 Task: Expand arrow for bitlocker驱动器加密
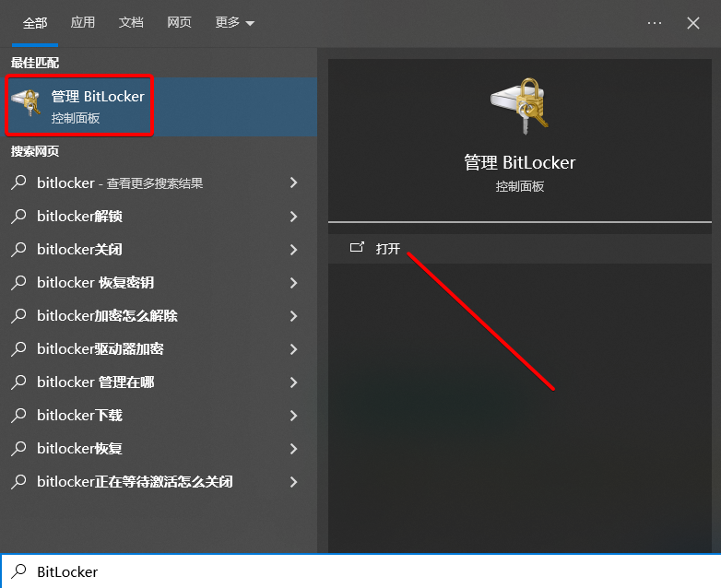(x=294, y=349)
